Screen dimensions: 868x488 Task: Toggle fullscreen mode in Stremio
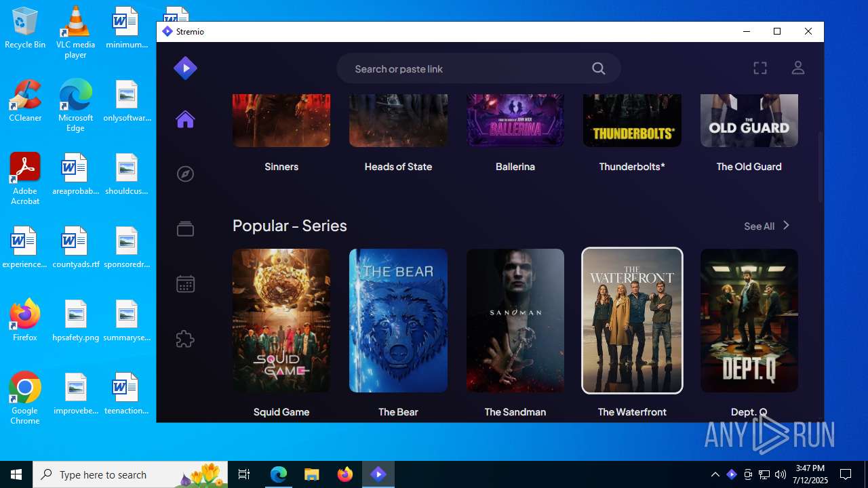760,68
